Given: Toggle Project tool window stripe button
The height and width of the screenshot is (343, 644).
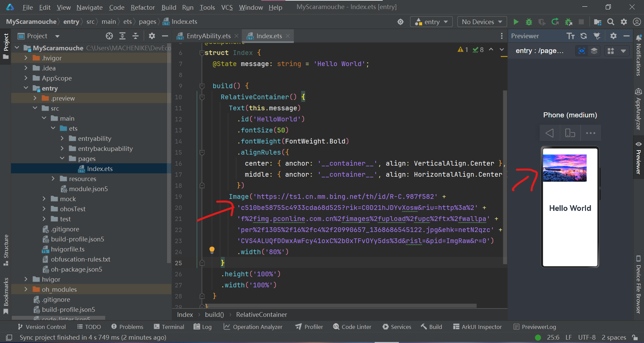Looking at the screenshot, I should (6, 46).
